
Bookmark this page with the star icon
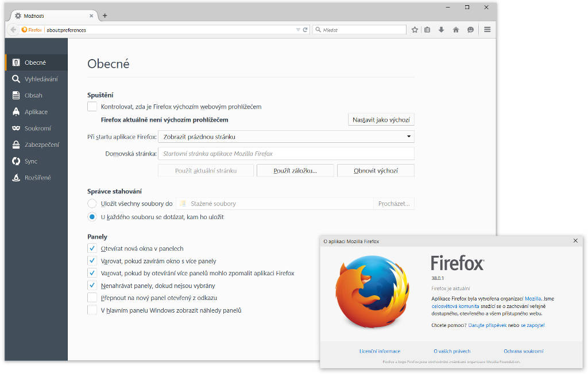(415, 30)
